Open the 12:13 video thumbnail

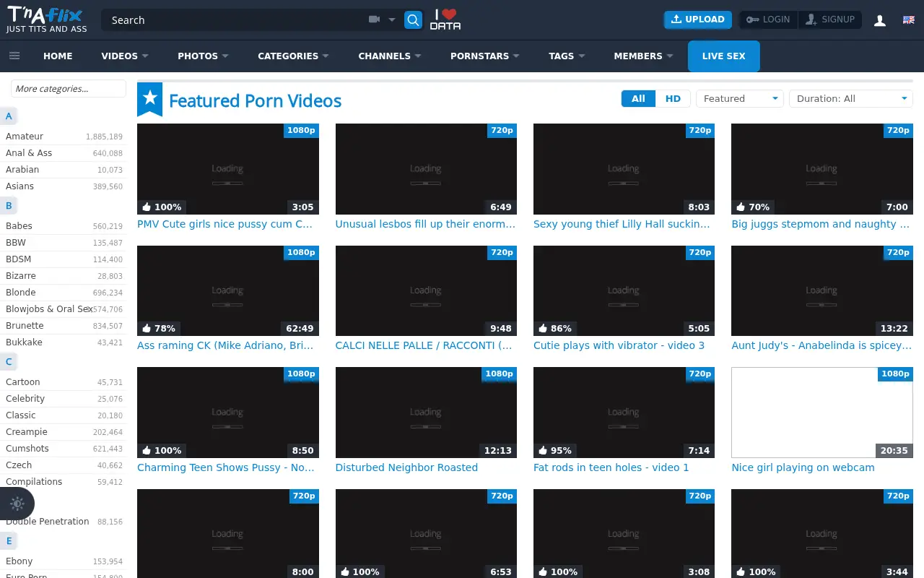[426, 413]
